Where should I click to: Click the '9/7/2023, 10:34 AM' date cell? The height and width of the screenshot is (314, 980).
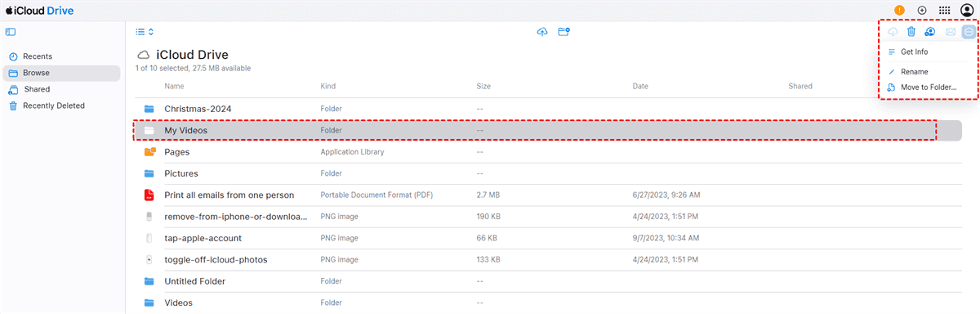point(666,238)
